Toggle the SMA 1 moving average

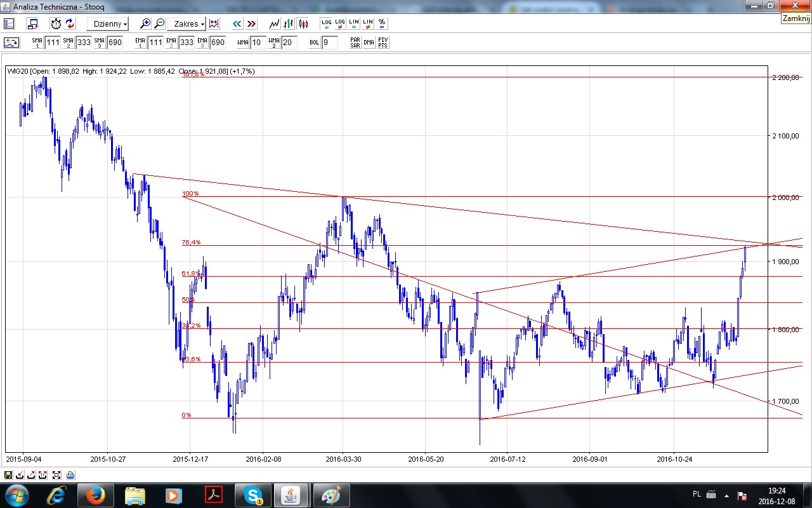37,43
